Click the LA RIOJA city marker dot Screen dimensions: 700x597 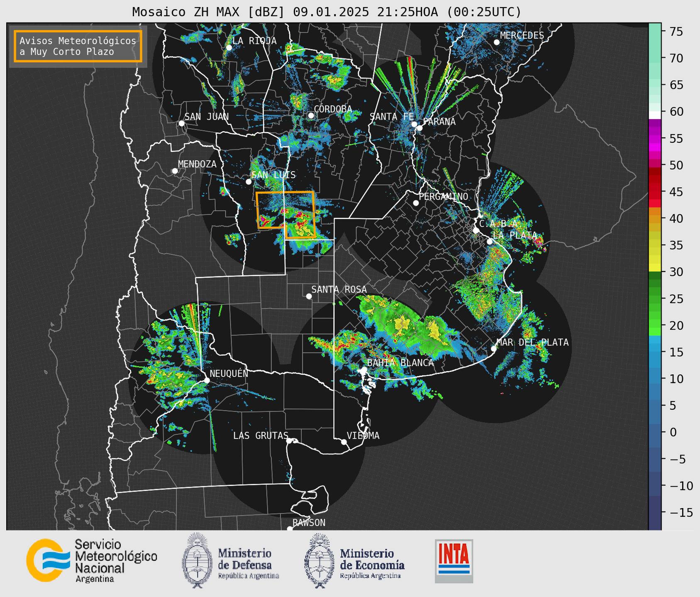pyautogui.click(x=229, y=48)
